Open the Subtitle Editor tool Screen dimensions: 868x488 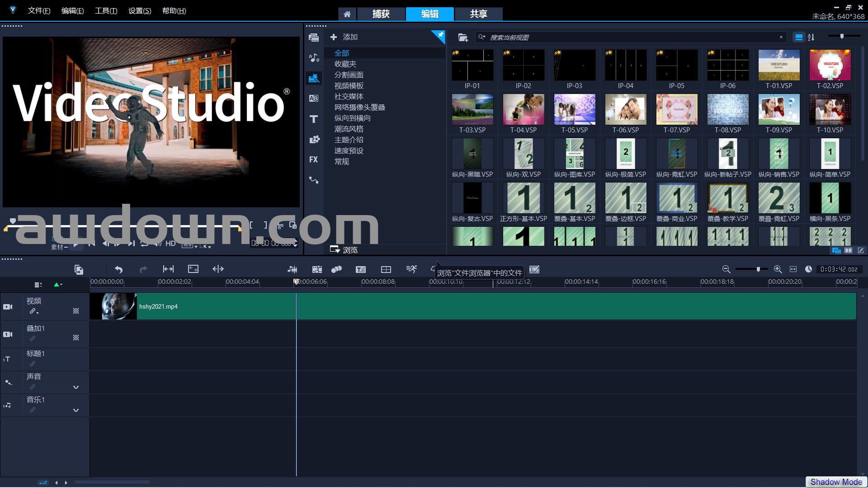tap(360, 269)
